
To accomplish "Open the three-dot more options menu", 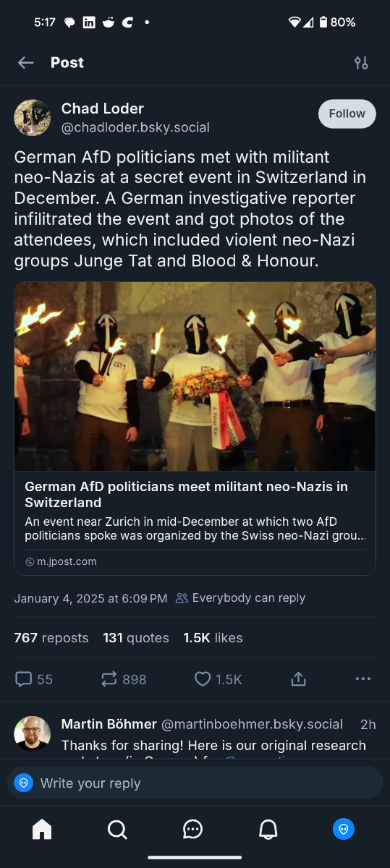I will coord(363,679).
